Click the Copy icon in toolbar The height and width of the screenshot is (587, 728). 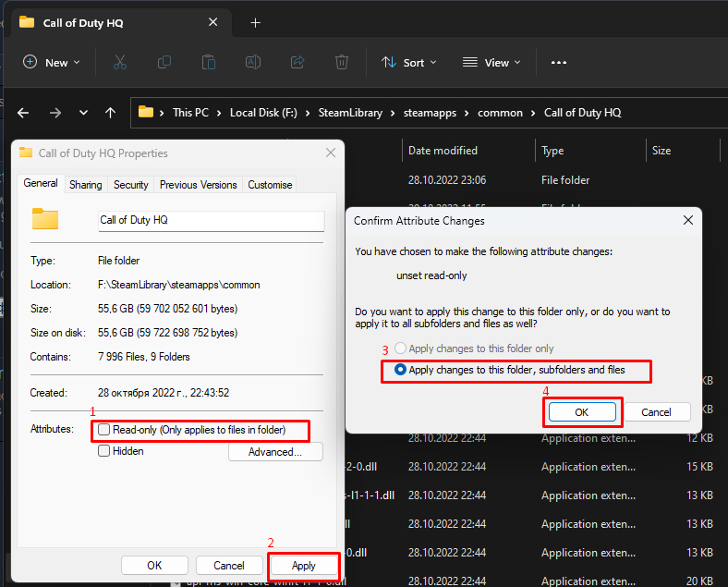(164, 62)
